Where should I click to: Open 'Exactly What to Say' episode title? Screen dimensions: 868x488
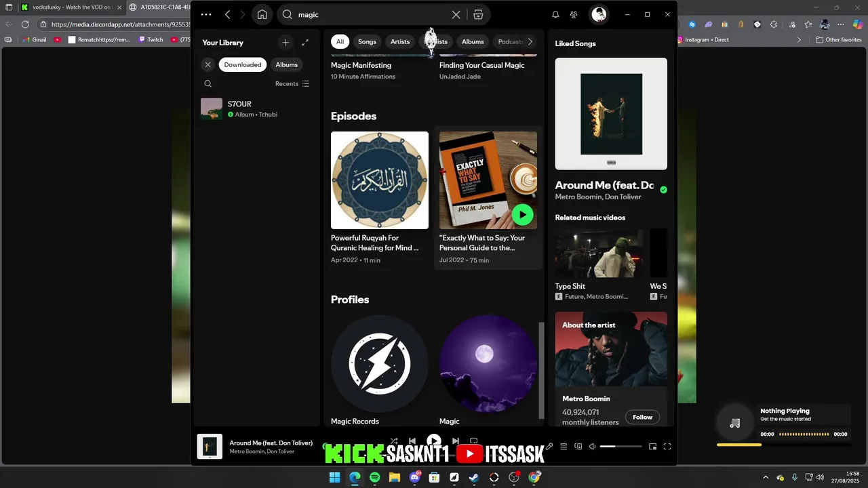pyautogui.click(x=482, y=243)
